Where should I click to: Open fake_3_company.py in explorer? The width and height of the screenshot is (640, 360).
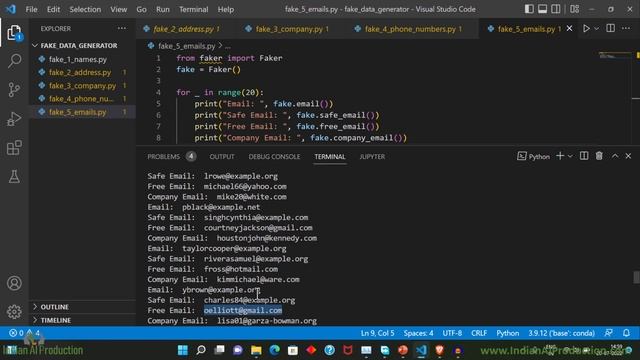click(x=82, y=86)
